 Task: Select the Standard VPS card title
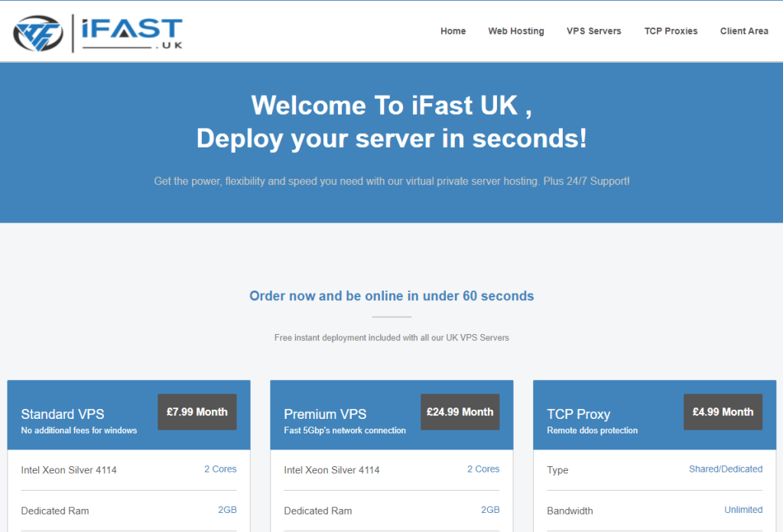pyautogui.click(x=63, y=414)
